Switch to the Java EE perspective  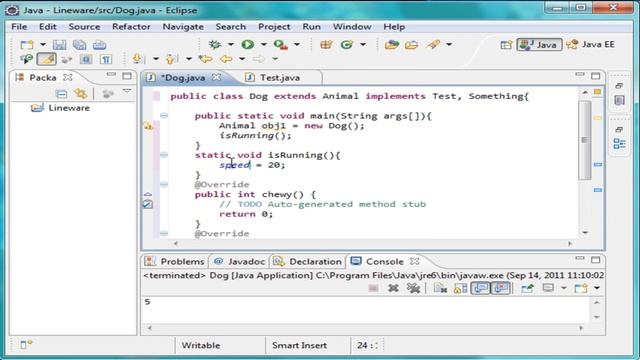(590, 44)
